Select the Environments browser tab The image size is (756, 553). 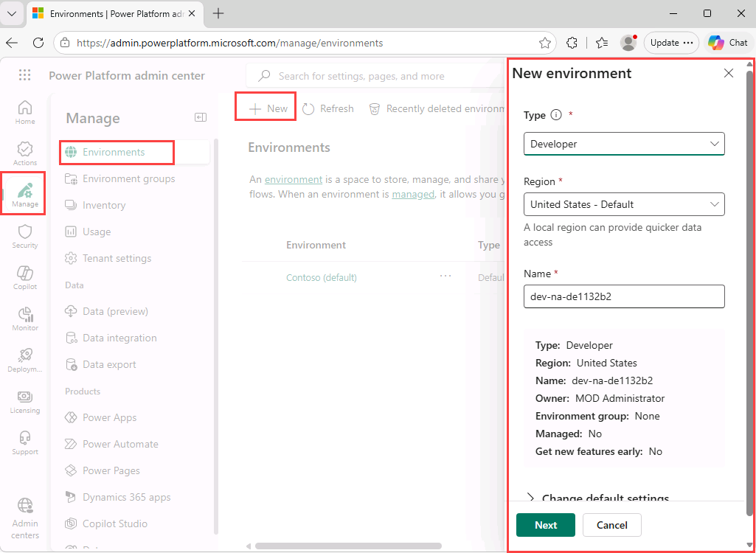tap(117, 13)
